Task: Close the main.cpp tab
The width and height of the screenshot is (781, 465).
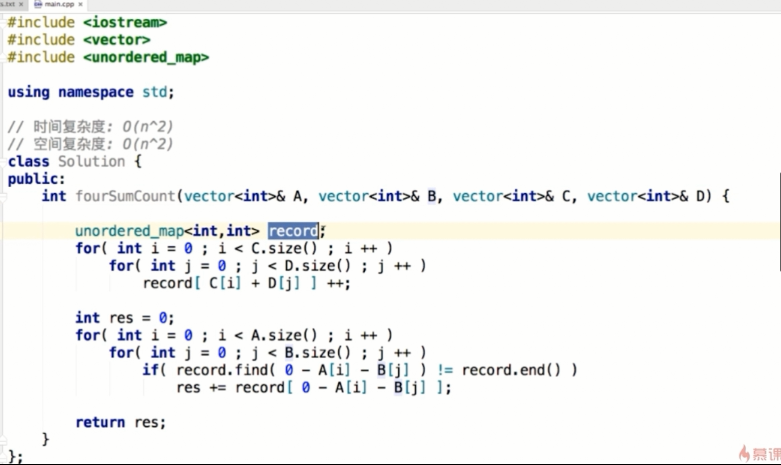Action: [81, 4]
